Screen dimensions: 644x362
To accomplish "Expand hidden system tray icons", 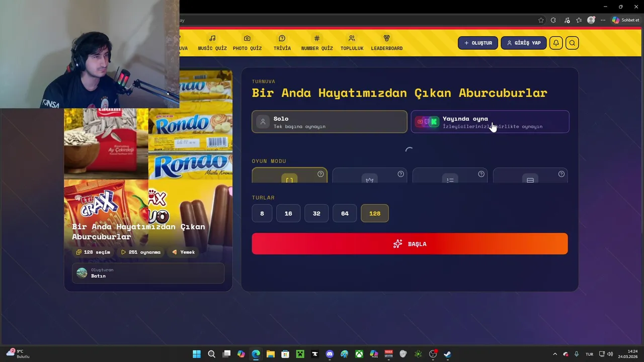I will (555, 354).
